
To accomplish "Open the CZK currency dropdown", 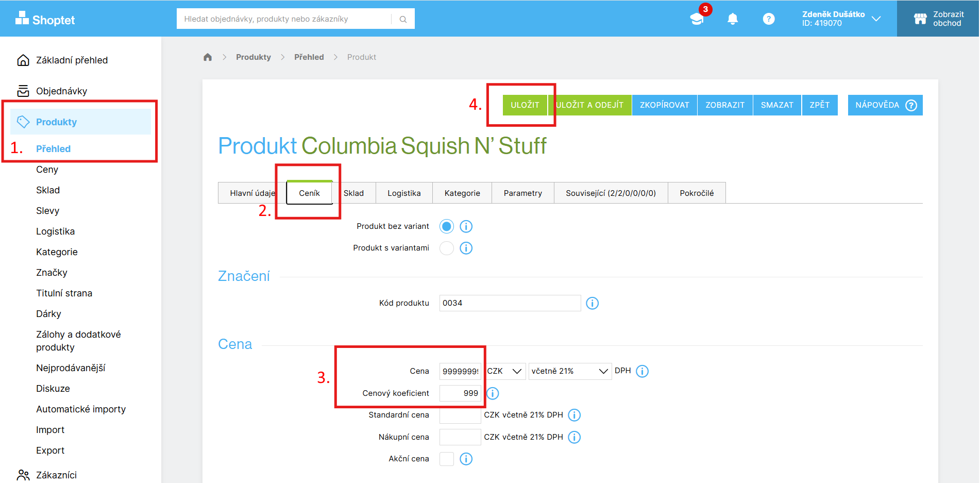I will pyautogui.click(x=505, y=371).
